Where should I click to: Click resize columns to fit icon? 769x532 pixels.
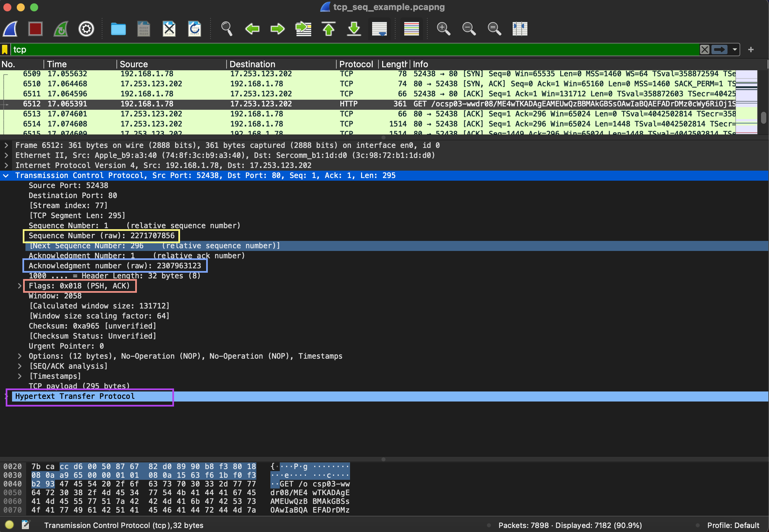520,29
